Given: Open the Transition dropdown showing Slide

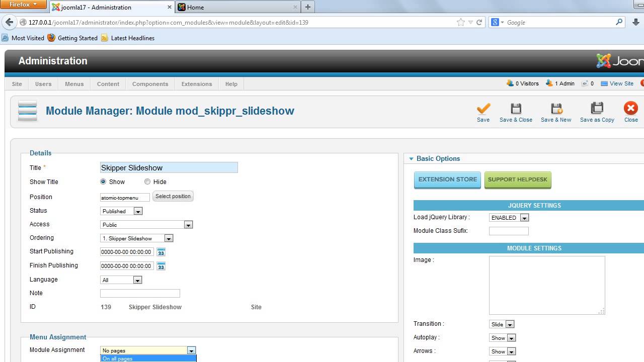Looking at the screenshot, I should (x=502, y=324).
